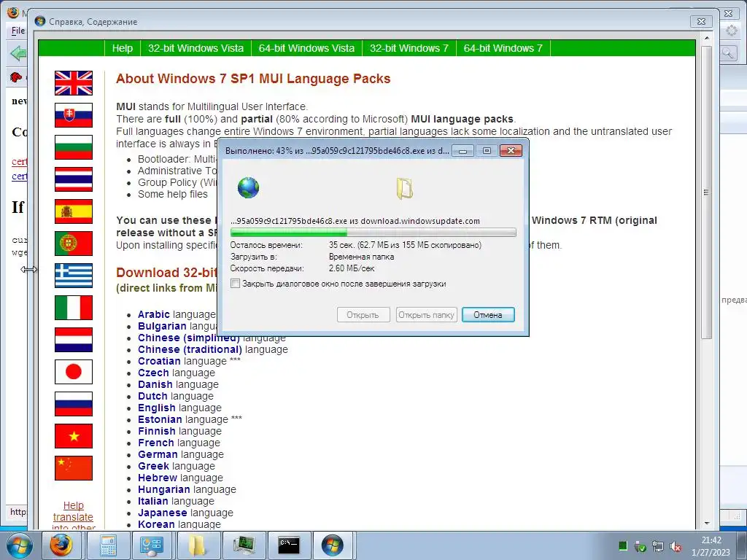Select the Greek flag icon

[x=74, y=276]
